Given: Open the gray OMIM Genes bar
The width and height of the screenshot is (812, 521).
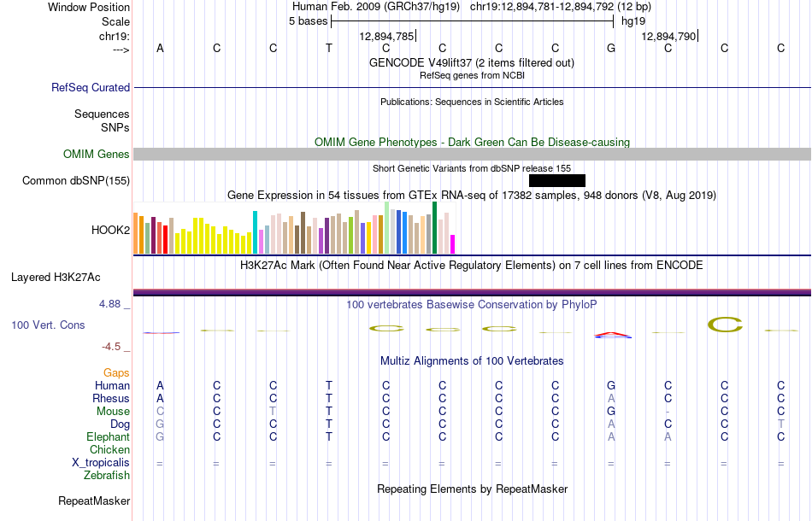Looking at the screenshot, I should coord(473,155).
